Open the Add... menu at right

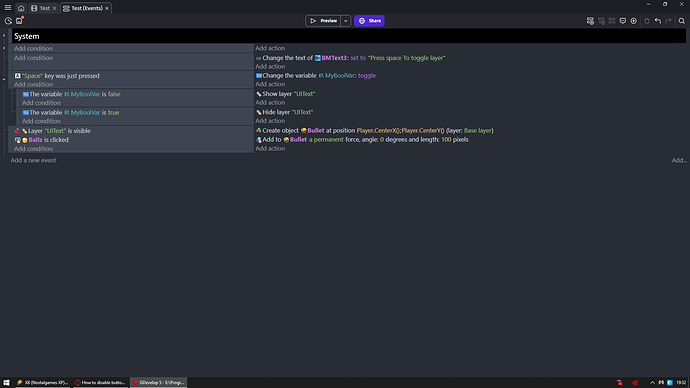(x=679, y=160)
